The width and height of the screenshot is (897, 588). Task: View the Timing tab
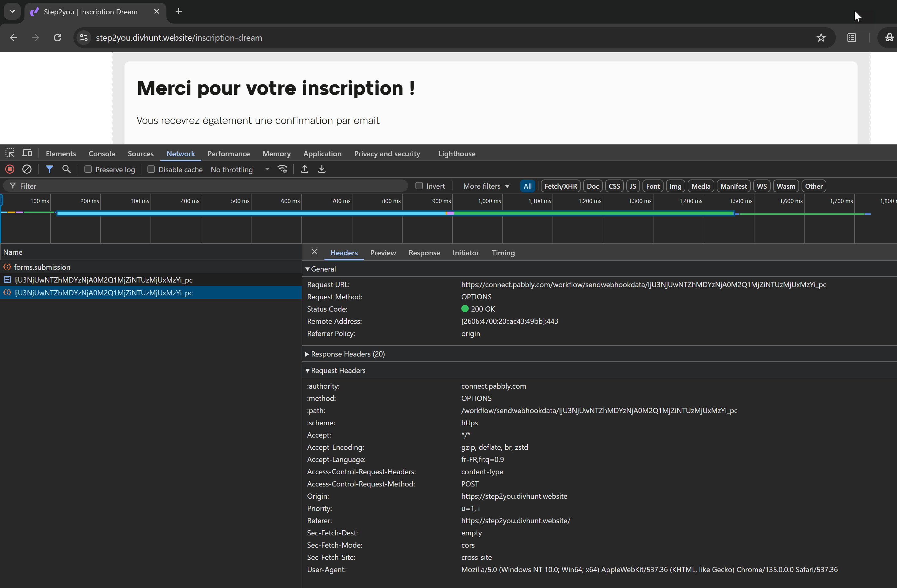pos(503,253)
